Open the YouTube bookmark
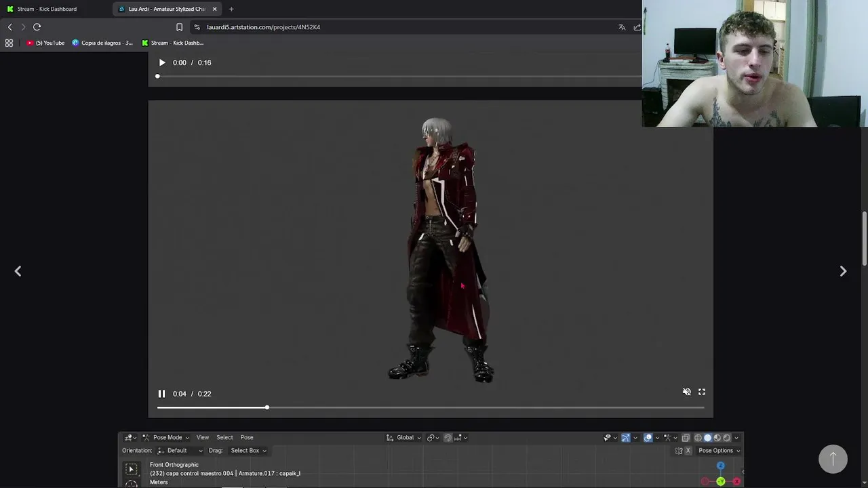This screenshot has height=488, width=868. (x=46, y=43)
